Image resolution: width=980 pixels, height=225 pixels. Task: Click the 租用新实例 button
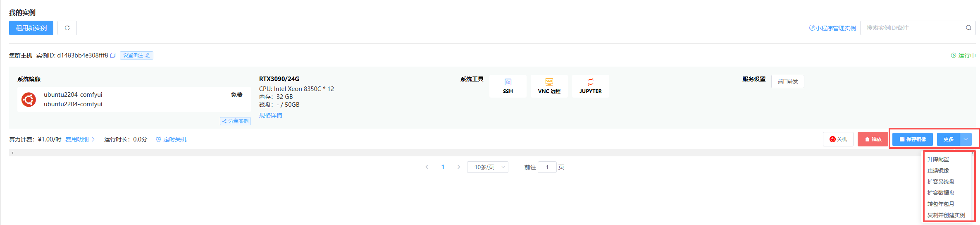click(31, 28)
